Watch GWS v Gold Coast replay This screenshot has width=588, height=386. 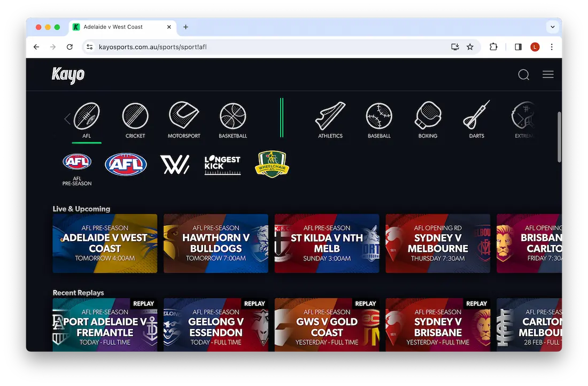point(327,325)
